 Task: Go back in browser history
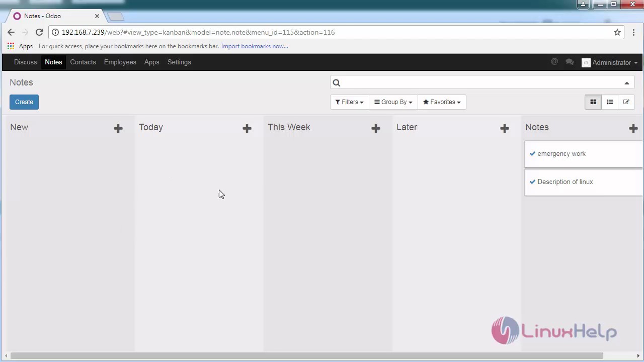[x=11, y=32]
